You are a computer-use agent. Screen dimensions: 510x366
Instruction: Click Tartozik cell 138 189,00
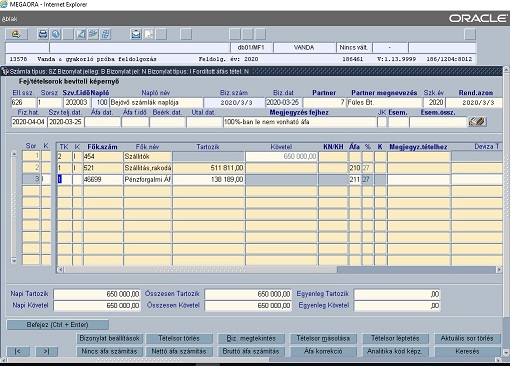(x=208, y=179)
